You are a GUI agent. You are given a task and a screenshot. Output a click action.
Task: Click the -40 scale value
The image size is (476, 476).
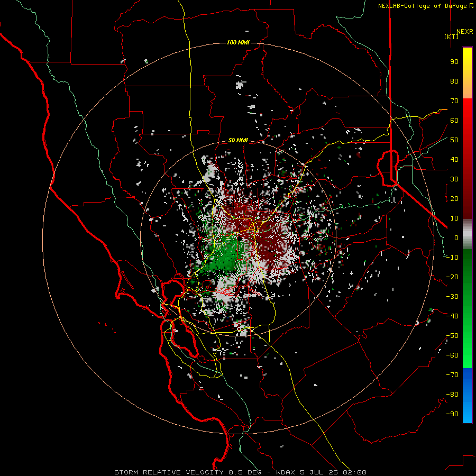[452, 316]
